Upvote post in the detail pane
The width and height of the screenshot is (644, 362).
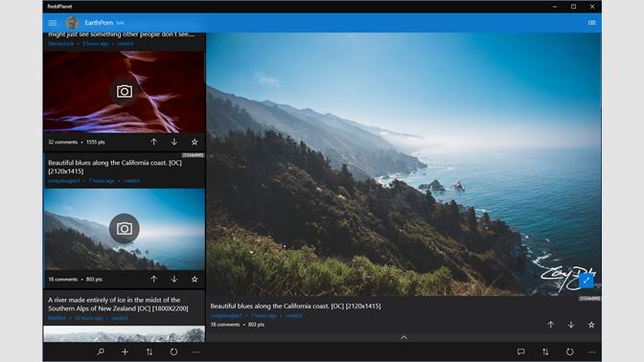pyautogui.click(x=551, y=325)
